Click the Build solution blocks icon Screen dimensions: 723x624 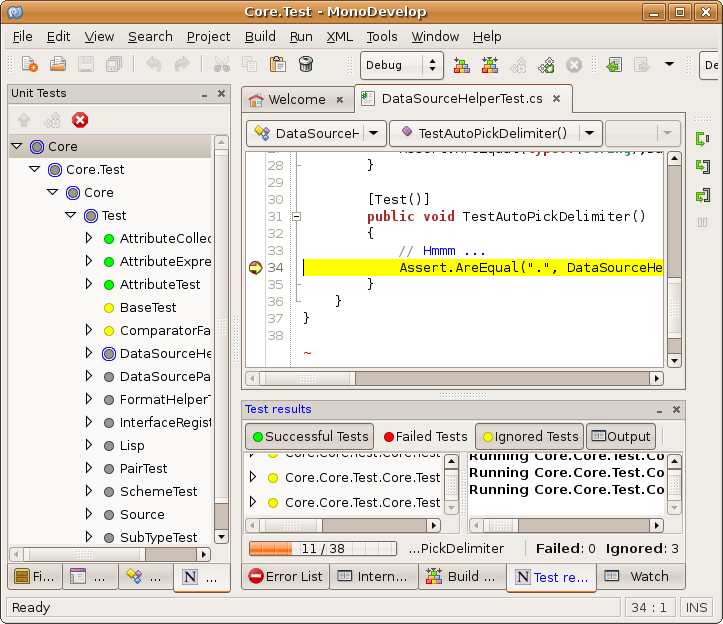[462, 65]
